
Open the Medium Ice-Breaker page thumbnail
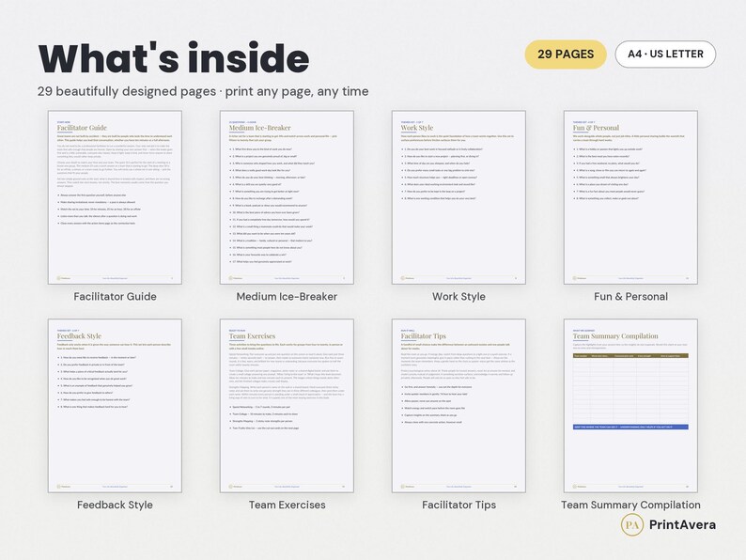click(287, 197)
